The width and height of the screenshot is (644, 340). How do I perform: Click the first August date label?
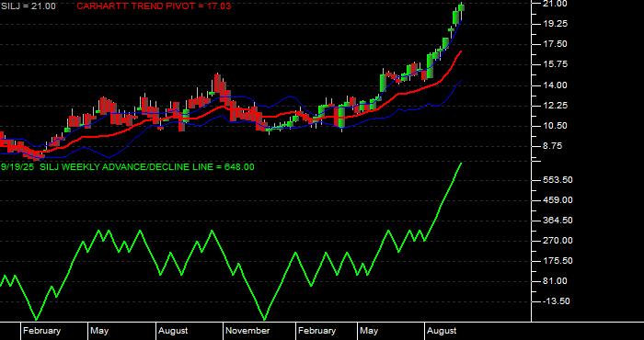click(173, 331)
